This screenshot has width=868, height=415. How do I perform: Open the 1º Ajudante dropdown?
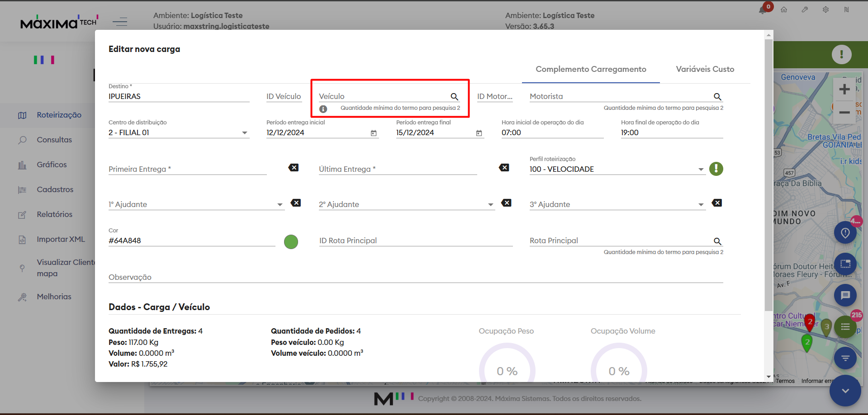(280, 205)
